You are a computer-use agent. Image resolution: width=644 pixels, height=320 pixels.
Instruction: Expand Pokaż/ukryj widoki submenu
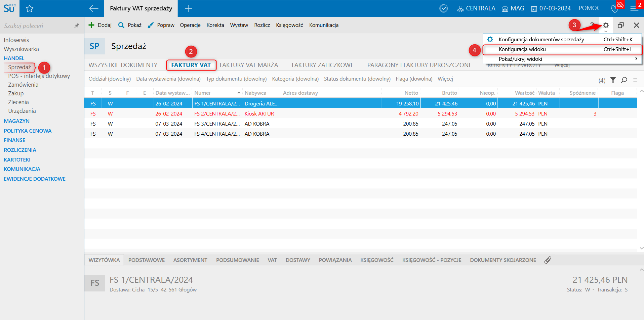click(562, 59)
